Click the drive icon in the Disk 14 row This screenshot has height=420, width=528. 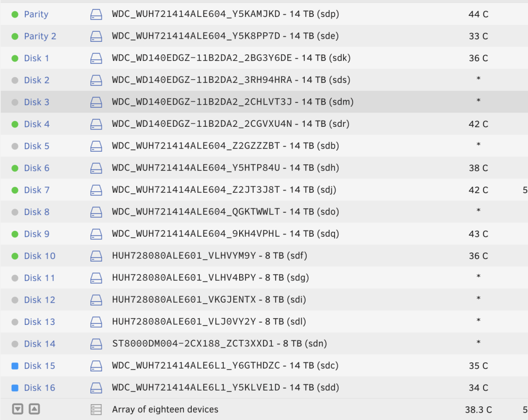click(x=96, y=344)
